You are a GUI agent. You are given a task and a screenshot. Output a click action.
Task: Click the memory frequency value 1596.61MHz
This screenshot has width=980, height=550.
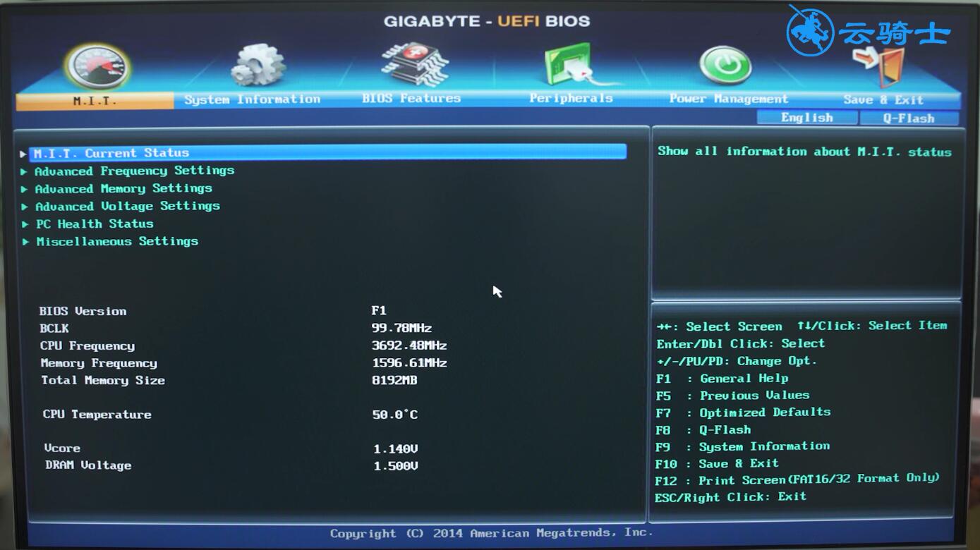[410, 363]
